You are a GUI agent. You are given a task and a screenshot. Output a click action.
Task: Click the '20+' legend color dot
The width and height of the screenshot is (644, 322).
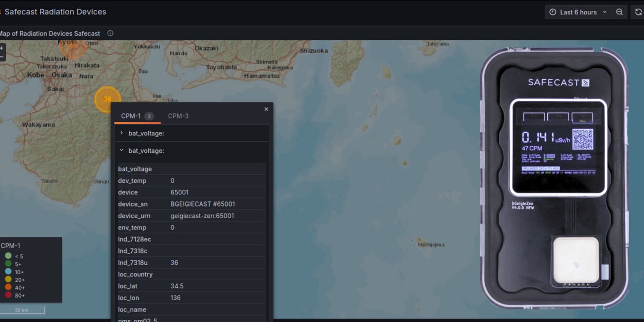tap(8, 279)
